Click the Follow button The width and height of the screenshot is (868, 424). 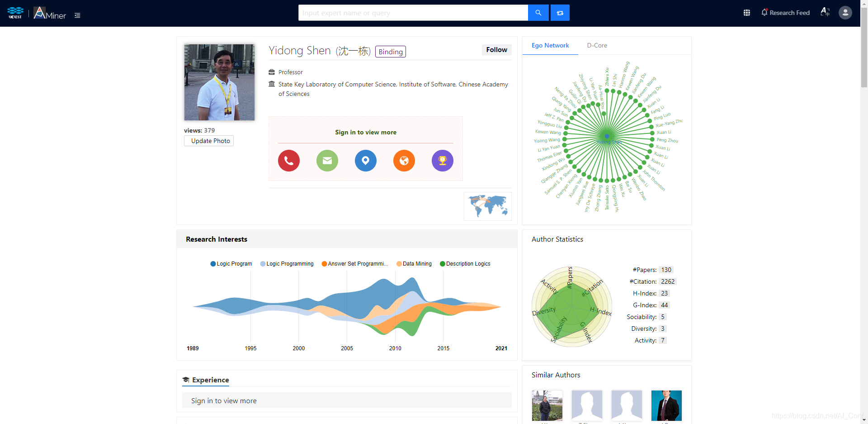pos(496,50)
